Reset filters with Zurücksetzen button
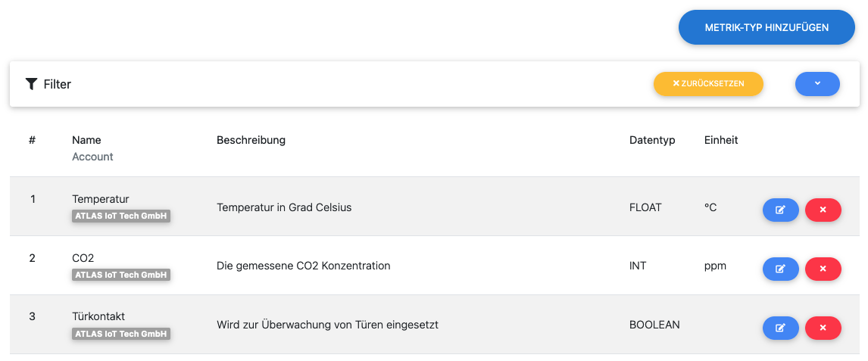This screenshot has height=361, width=868. coord(708,84)
